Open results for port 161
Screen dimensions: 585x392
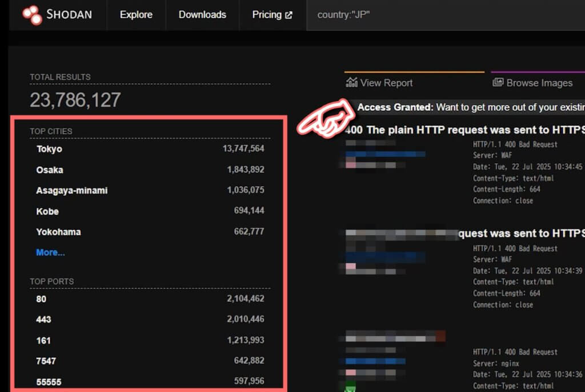tap(42, 340)
